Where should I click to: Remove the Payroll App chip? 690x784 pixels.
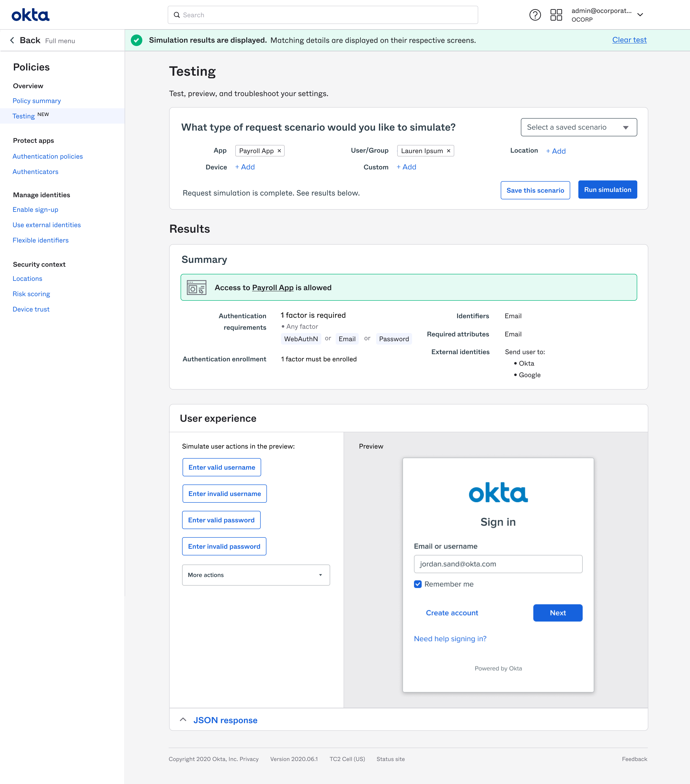tap(279, 151)
